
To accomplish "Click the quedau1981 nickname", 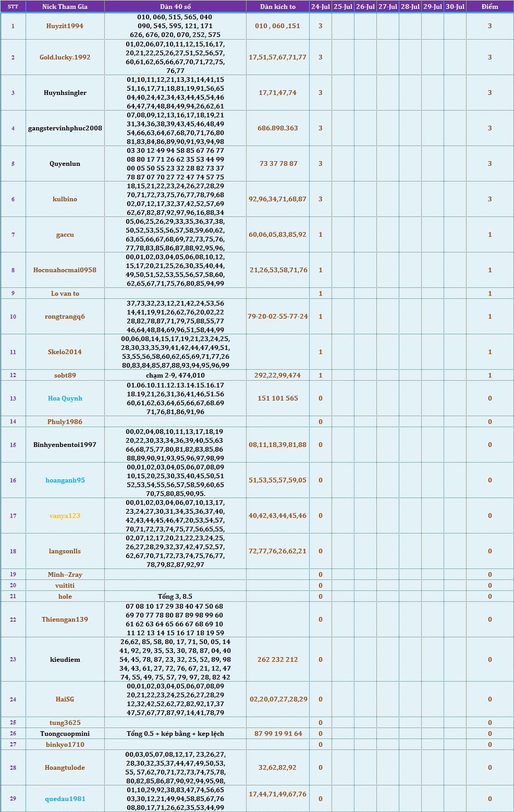I will tap(65, 799).
